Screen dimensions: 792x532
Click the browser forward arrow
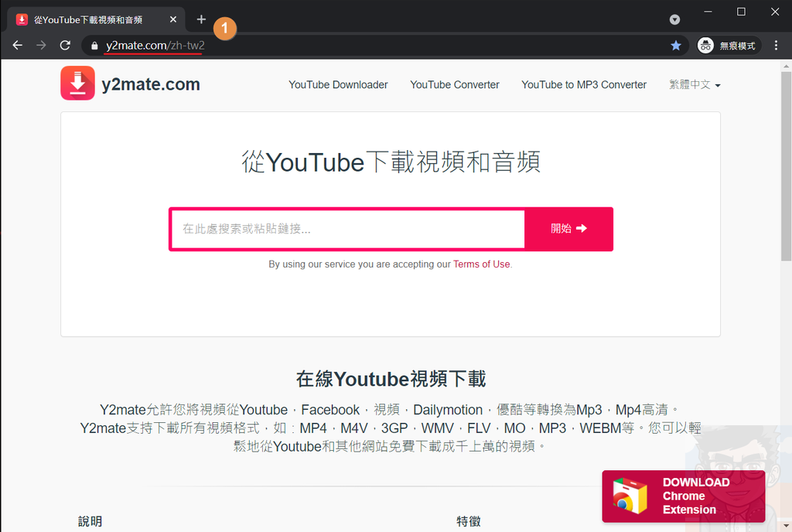(42, 46)
